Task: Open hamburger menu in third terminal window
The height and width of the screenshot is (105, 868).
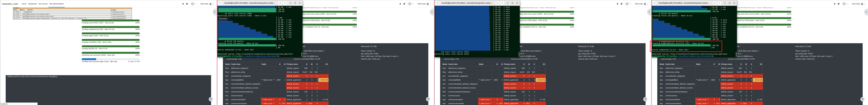Action: tap(502, 3)
